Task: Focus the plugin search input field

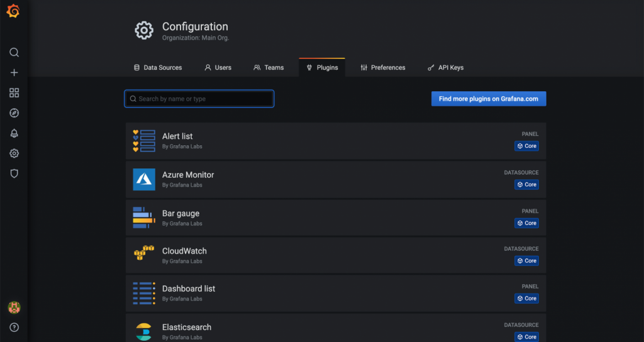Action: 199,99
